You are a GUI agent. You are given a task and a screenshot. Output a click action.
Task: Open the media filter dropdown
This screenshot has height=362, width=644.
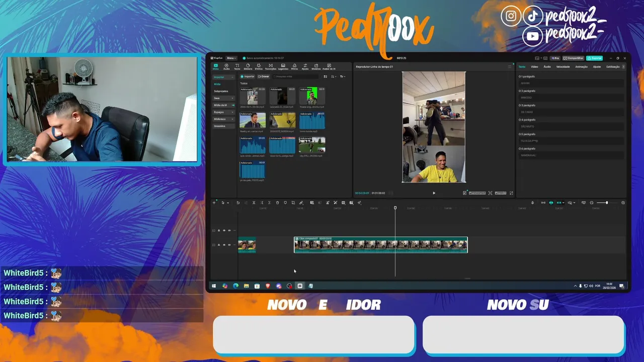click(343, 76)
